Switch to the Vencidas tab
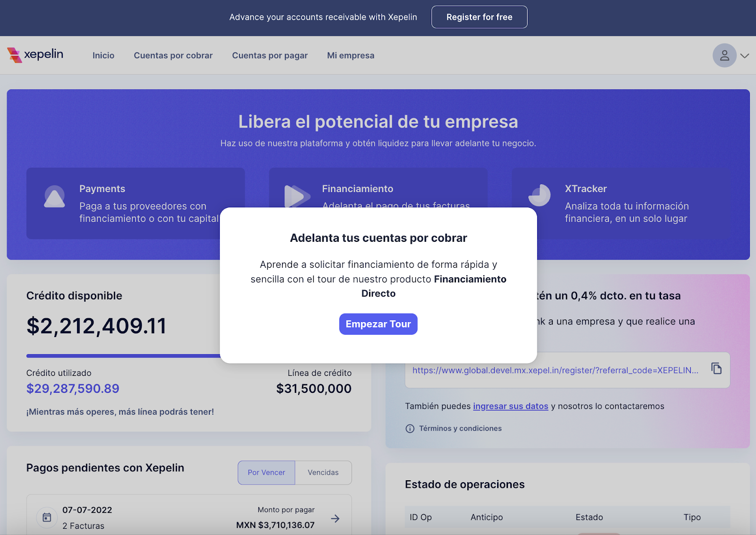This screenshot has width=756, height=535. tap(323, 473)
